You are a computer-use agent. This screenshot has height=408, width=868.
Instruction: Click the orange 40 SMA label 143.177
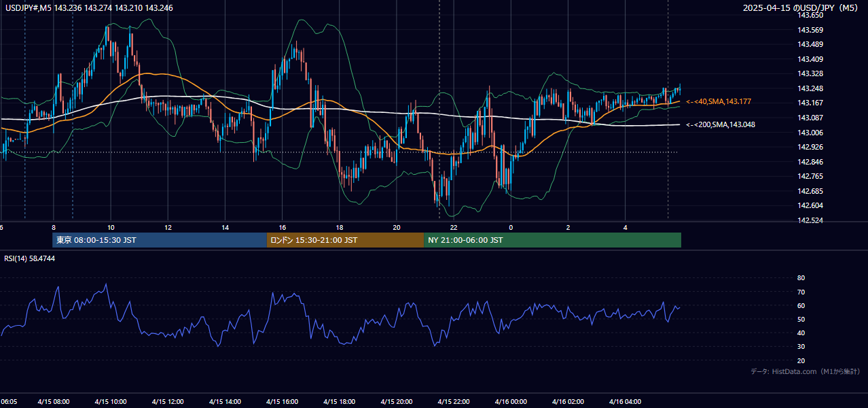tap(718, 102)
